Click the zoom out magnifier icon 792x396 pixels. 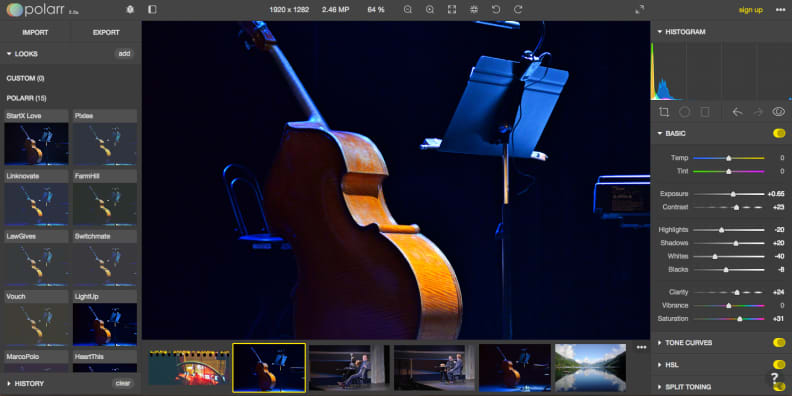click(408, 10)
